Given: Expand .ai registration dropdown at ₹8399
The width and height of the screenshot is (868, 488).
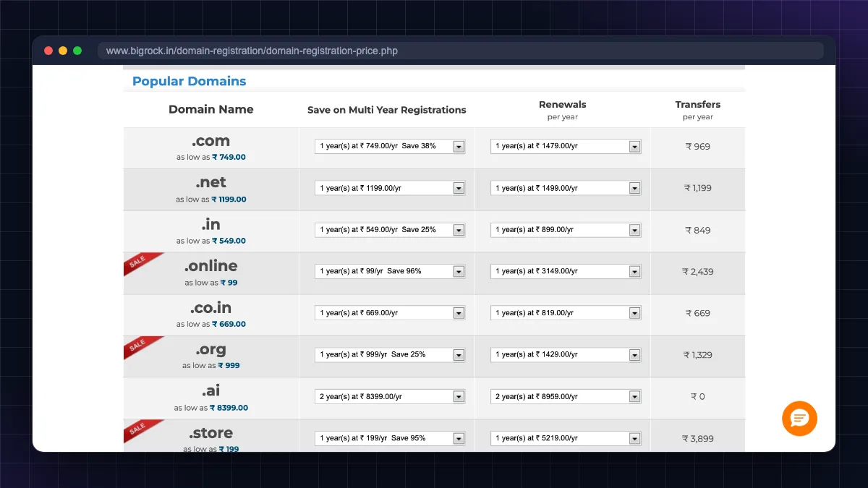Looking at the screenshot, I should pyautogui.click(x=390, y=396).
